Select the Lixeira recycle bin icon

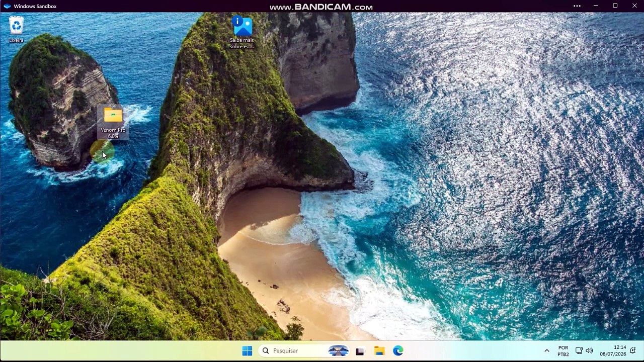point(16,29)
